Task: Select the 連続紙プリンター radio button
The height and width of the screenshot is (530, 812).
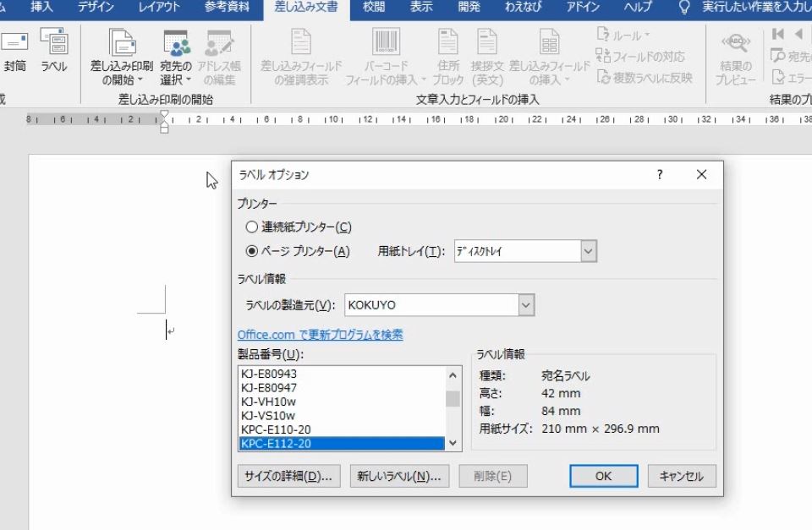Action: click(x=251, y=227)
